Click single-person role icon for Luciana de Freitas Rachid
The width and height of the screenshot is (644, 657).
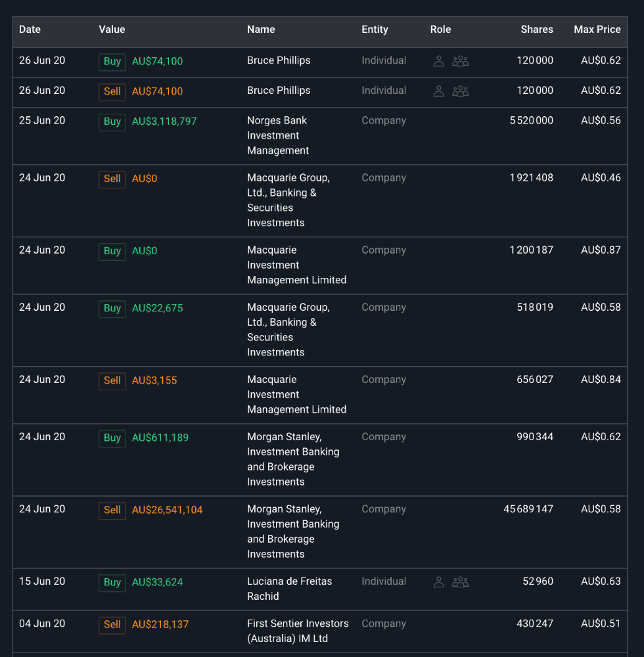tap(439, 582)
